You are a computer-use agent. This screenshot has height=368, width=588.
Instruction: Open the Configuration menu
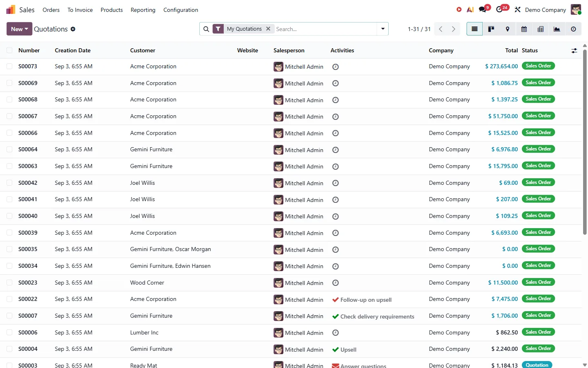coord(180,10)
